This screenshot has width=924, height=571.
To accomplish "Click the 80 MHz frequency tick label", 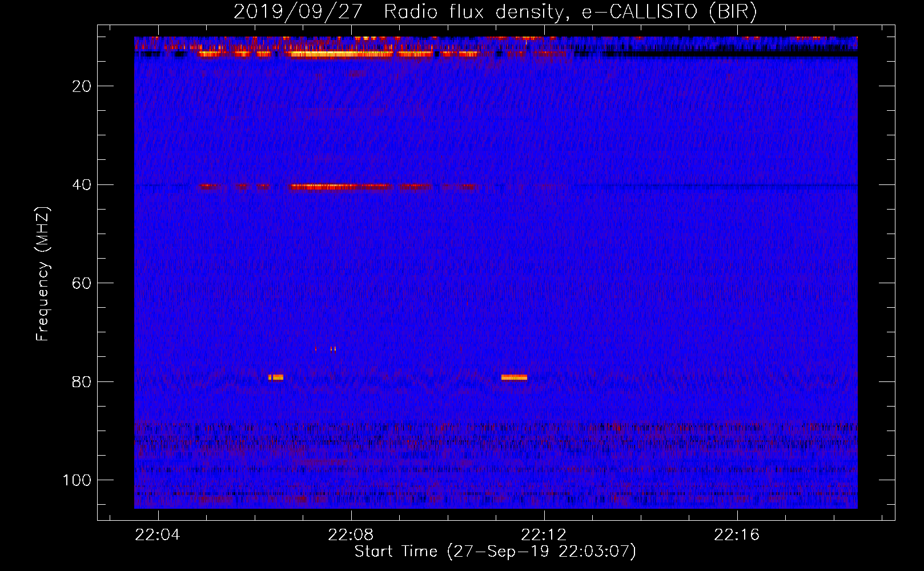I will [x=82, y=382].
